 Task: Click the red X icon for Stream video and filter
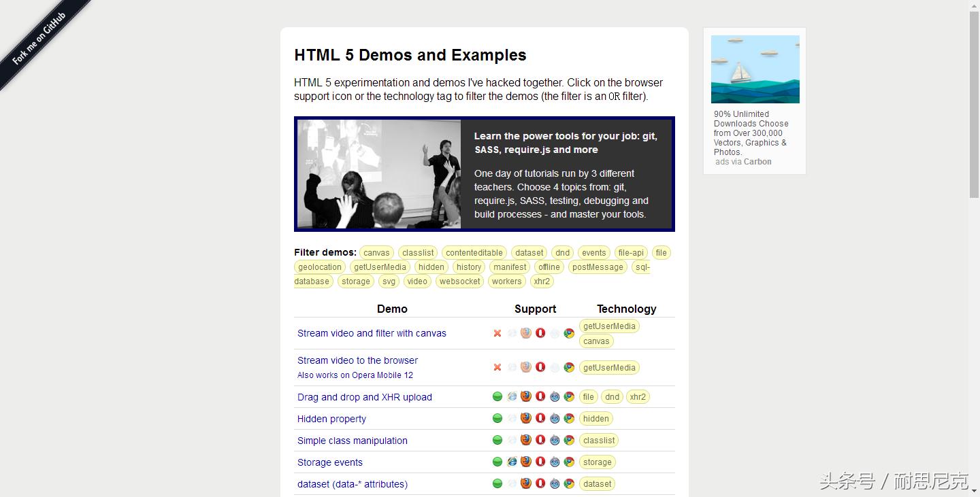(x=497, y=333)
